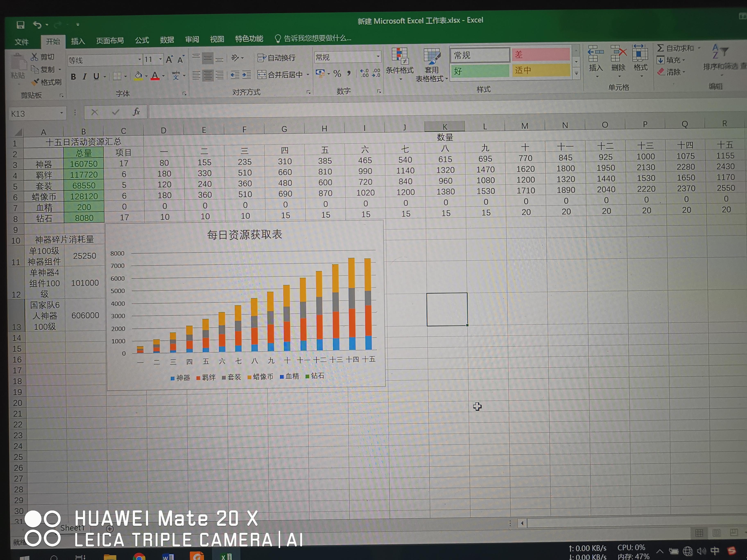Click the increase indent icon
This screenshot has width=747, height=560.
247,75
